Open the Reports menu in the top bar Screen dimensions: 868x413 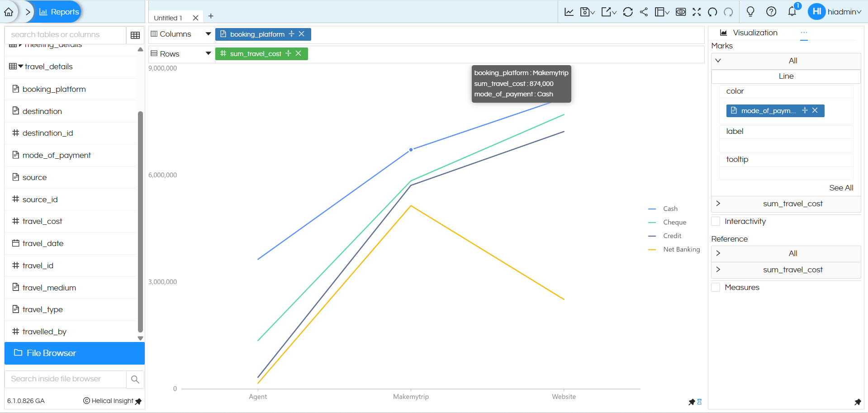pos(58,12)
